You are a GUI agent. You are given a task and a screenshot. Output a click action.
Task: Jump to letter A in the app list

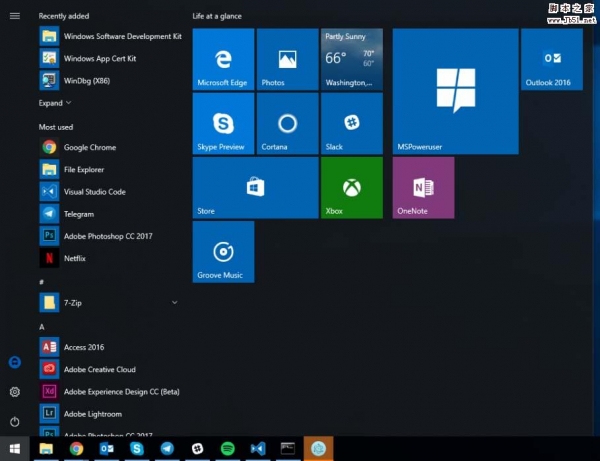(x=42, y=327)
